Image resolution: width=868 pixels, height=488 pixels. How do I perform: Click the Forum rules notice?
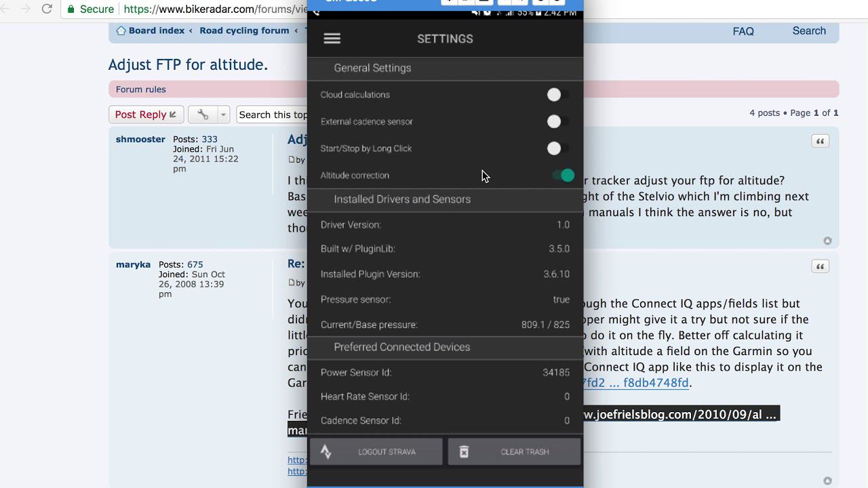pos(140,89)
